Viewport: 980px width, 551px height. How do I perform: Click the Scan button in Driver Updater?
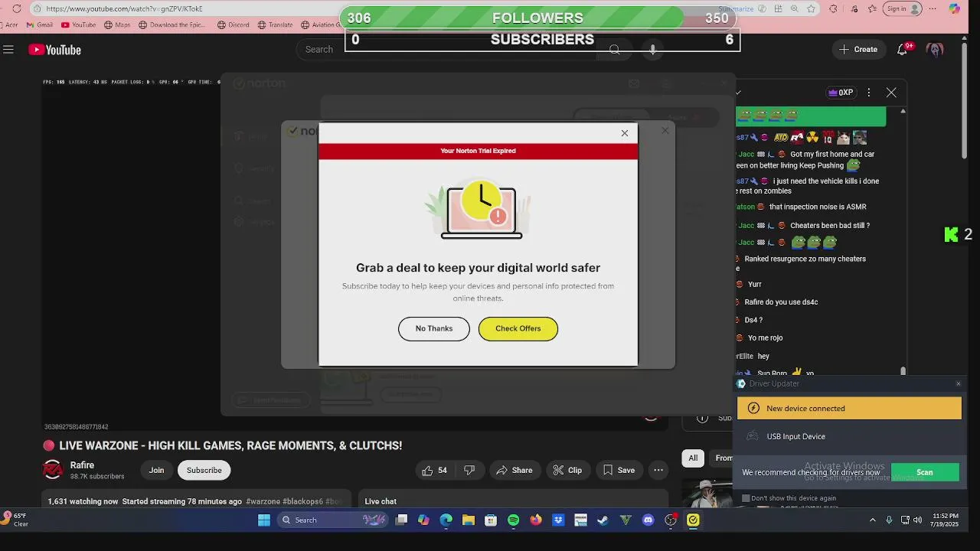[x=925, y=472]
